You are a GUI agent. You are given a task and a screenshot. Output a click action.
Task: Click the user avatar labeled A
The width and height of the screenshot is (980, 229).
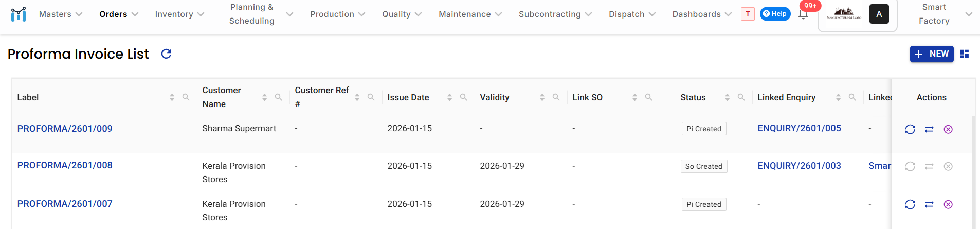(879, 14)
